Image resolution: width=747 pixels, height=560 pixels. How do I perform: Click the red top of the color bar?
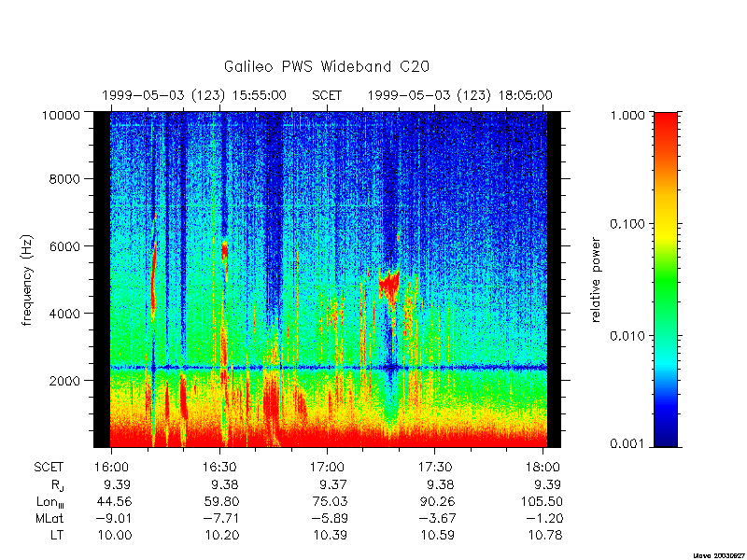tap(666, 124)
